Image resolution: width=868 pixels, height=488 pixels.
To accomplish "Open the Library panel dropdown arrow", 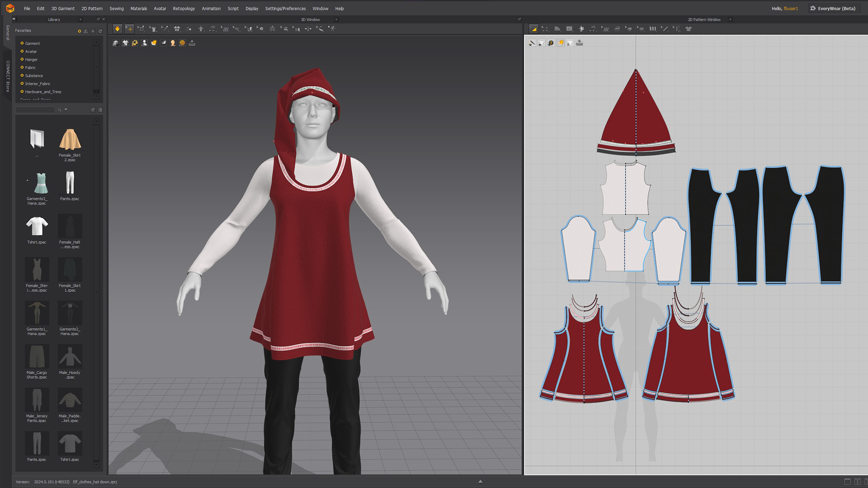I will [80, 20].
